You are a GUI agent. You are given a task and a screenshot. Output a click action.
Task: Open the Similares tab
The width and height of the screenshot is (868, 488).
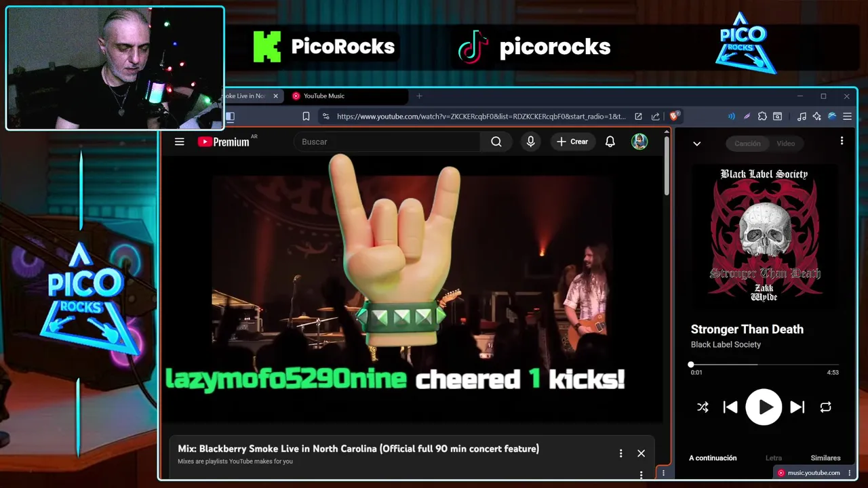(825, 458)
